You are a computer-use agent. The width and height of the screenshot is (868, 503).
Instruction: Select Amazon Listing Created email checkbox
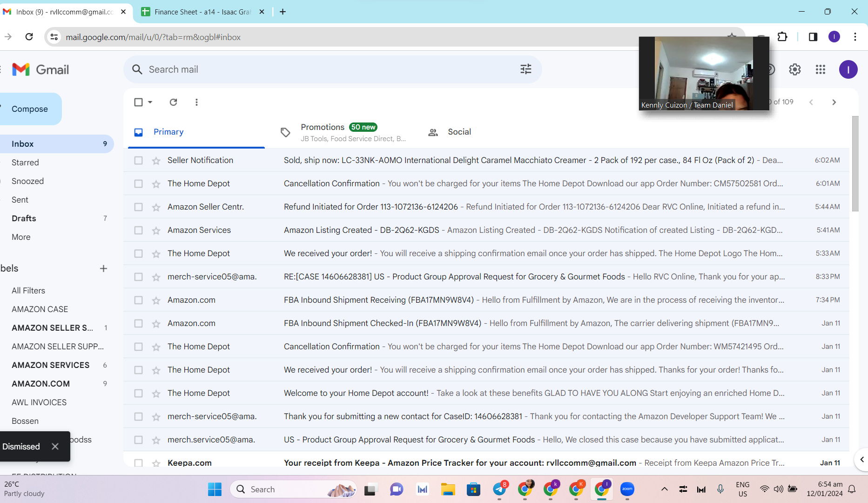click(138, 230)
